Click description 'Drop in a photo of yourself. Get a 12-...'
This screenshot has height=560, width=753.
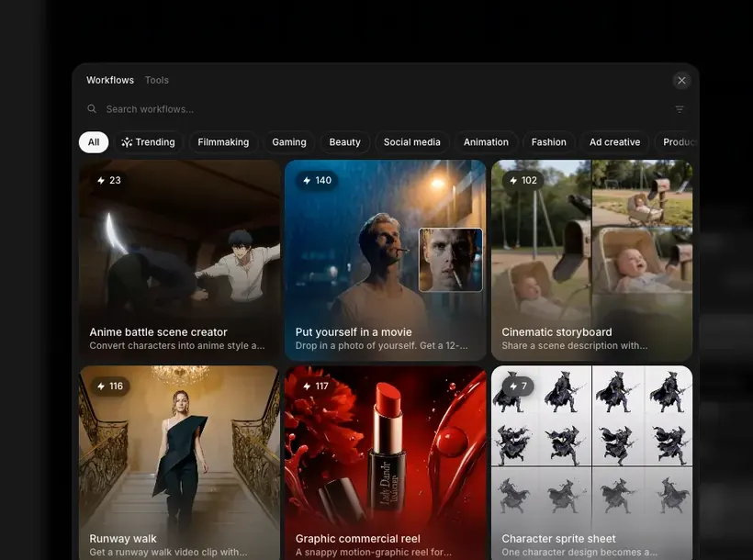(382, 346)
